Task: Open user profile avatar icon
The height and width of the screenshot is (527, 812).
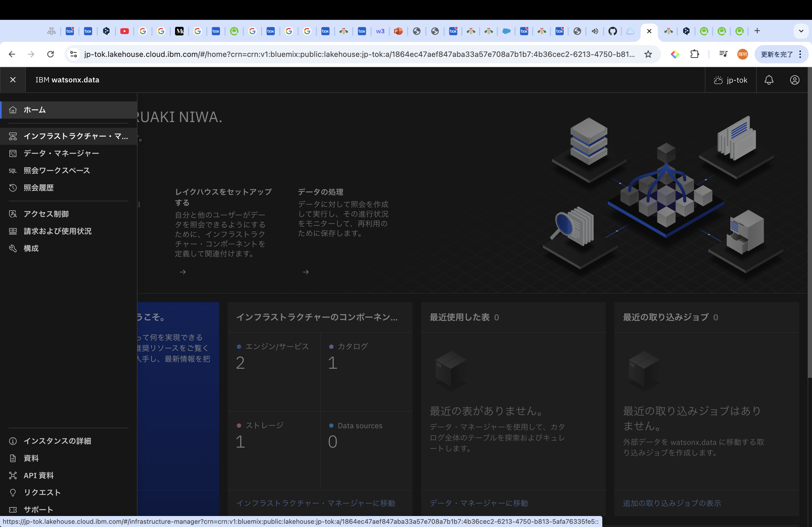Action: coord(794,80)
